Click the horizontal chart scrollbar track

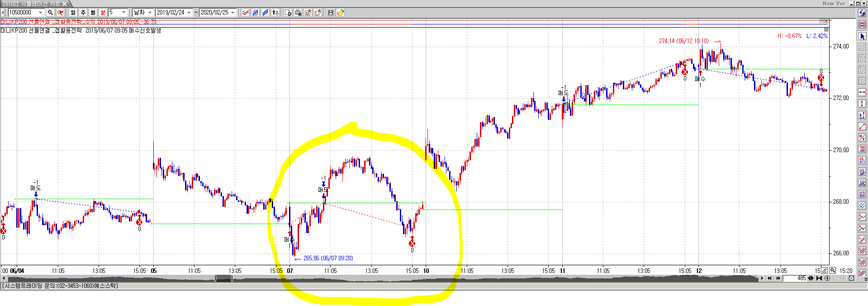click(x=452, y=278)
